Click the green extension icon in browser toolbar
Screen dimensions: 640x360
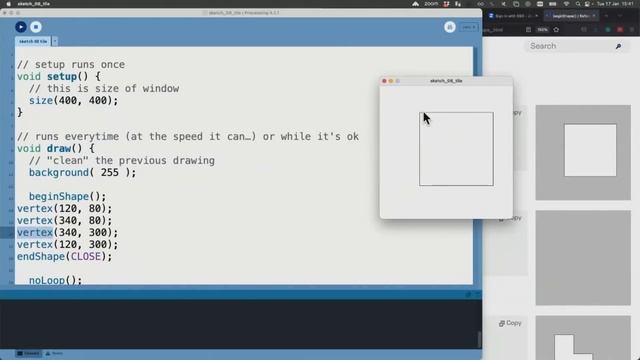coord(608,30)
